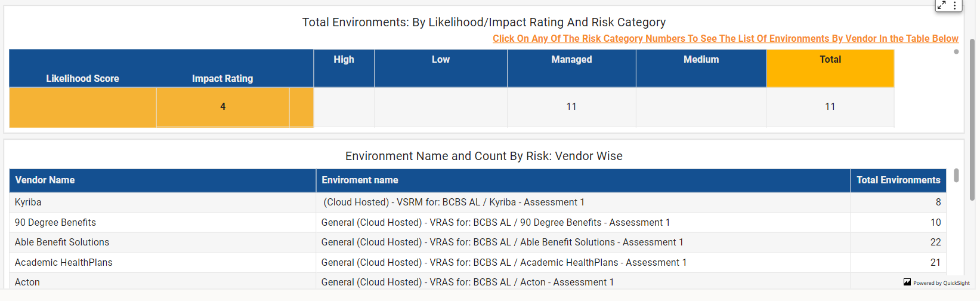This screenshot has height=301, width=980.
Task: Sort by Vendor Name column header
Action: (x=163, y=180)
